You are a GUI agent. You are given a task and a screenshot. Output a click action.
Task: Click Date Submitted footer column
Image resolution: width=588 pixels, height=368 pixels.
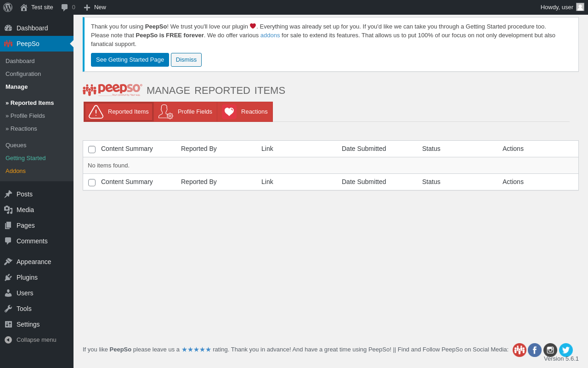click(x=364, y=182)
